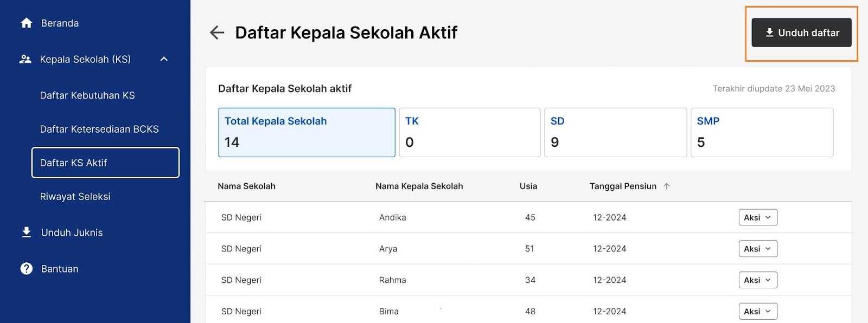Screen dimensions: 868x323
Task: Collapse the Kepala Sekolah (KS) menu chevron
Action: [x=164, y=59]
